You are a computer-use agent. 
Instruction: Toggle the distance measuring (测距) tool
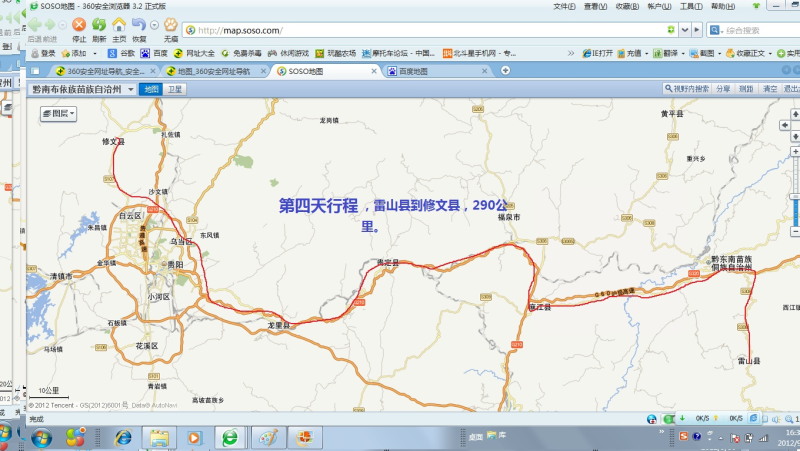click(746, 89)
